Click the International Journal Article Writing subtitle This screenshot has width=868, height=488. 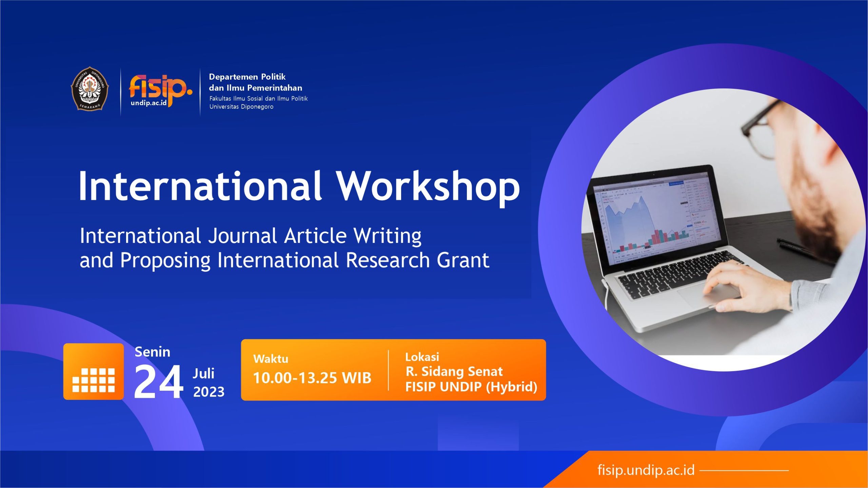pos(250,236)
